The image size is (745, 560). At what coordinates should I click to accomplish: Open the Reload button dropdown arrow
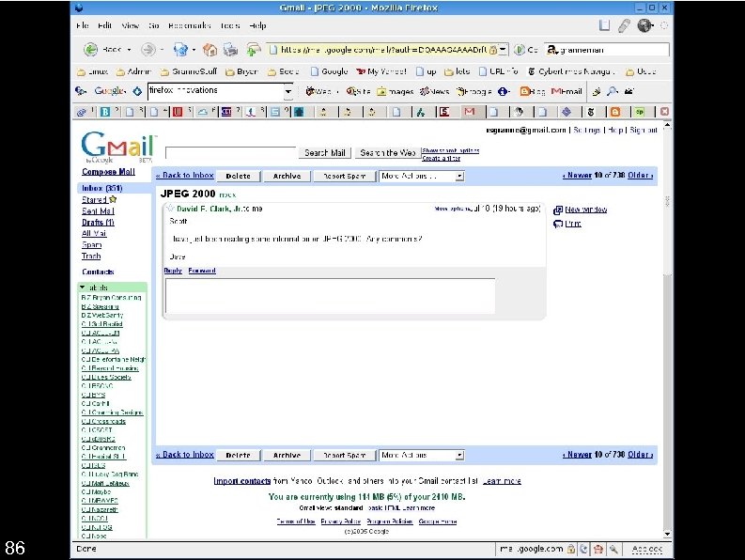click(194, 50)
